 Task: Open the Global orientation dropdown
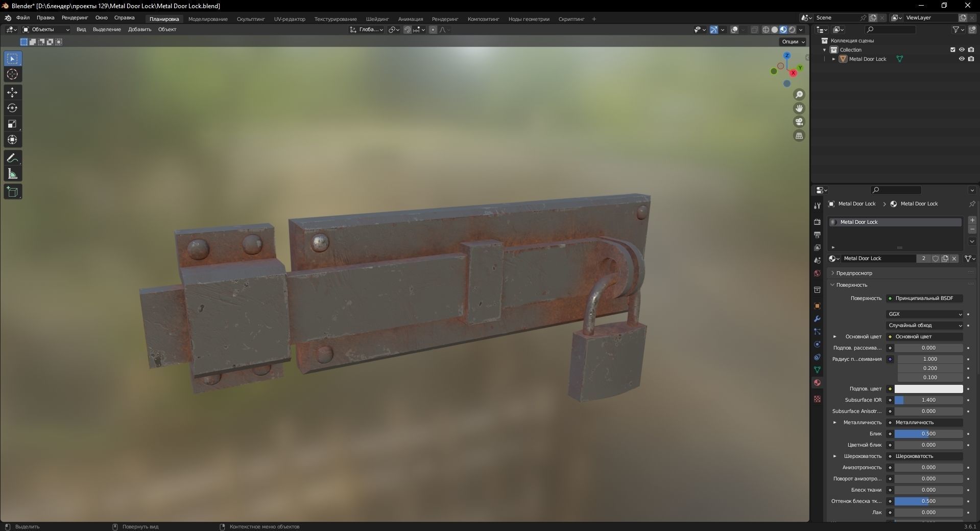[367, 30]
